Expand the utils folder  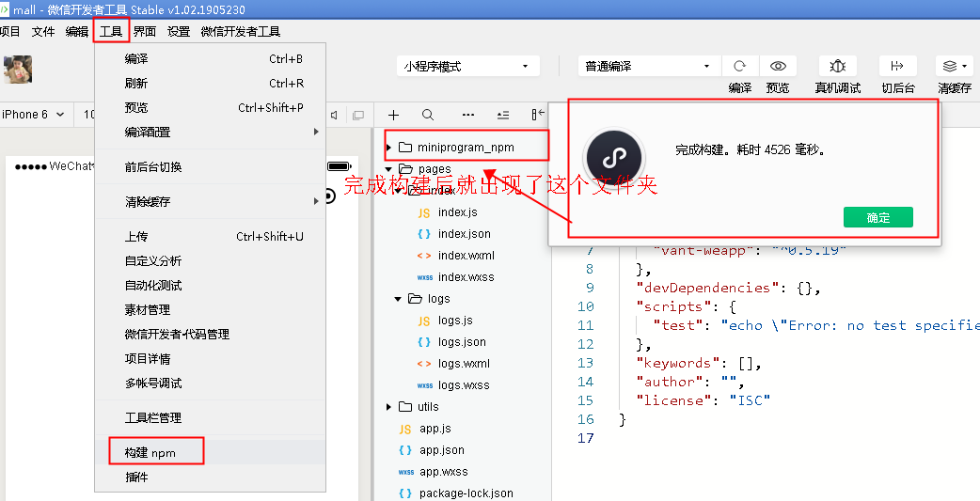coord(388,407)
